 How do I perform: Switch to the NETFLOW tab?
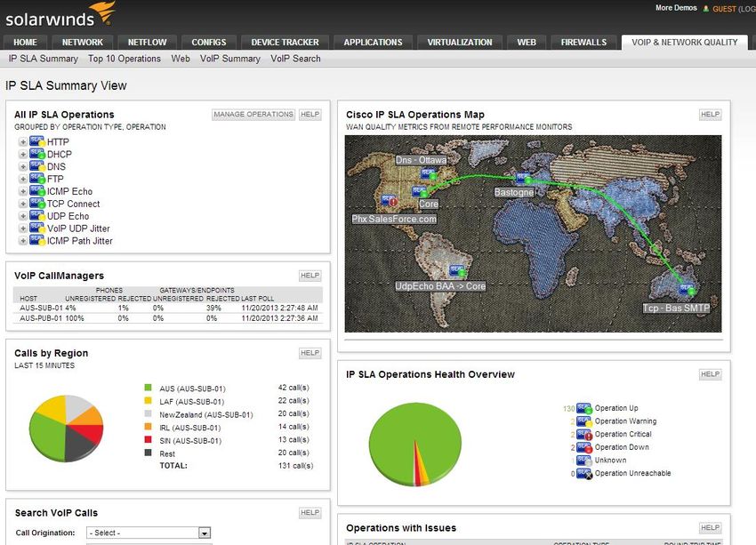tap(147, 43)
